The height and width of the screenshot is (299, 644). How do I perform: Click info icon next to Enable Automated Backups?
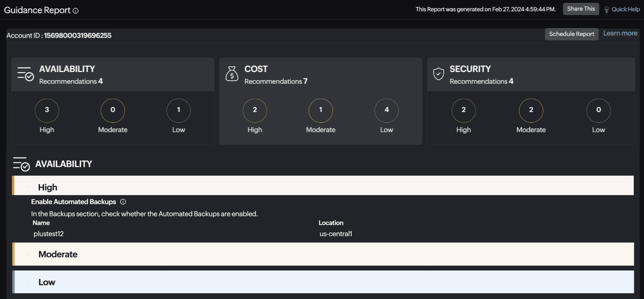[x=123, y=202]
